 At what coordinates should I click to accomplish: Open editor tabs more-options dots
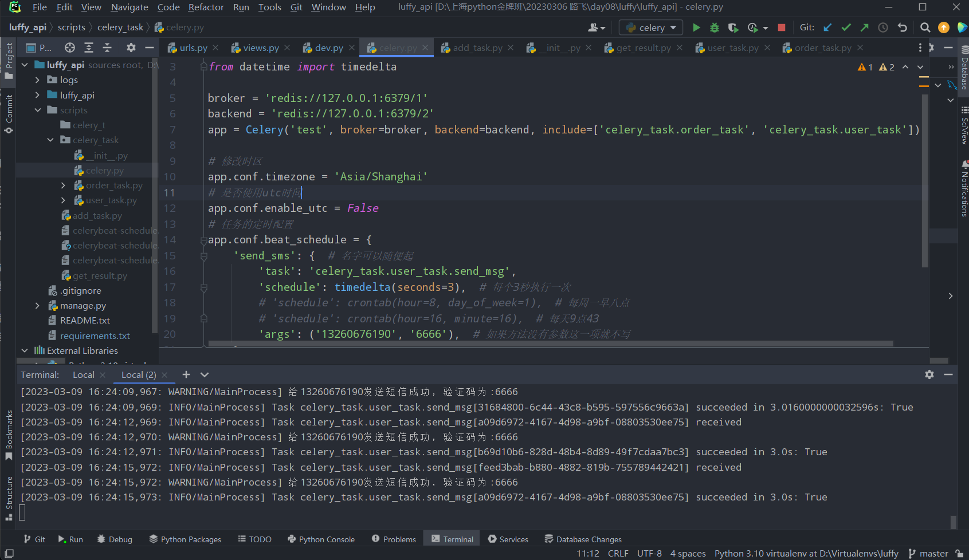pos(920,48)
